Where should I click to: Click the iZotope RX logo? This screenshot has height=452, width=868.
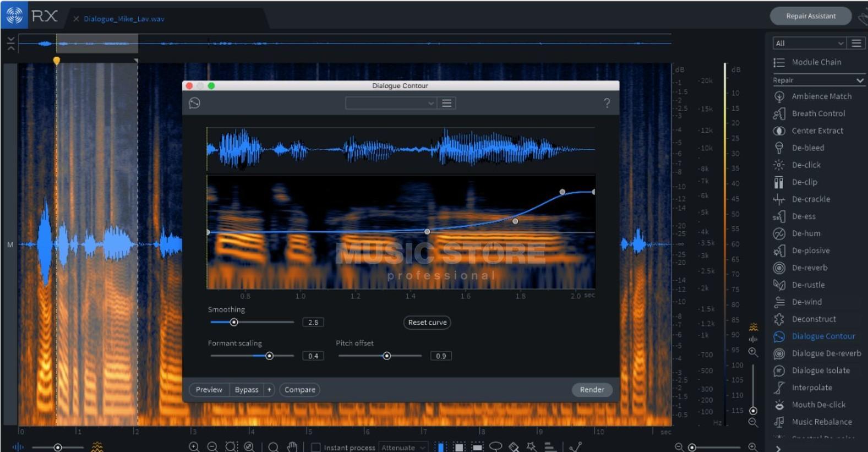pos(14,15)
